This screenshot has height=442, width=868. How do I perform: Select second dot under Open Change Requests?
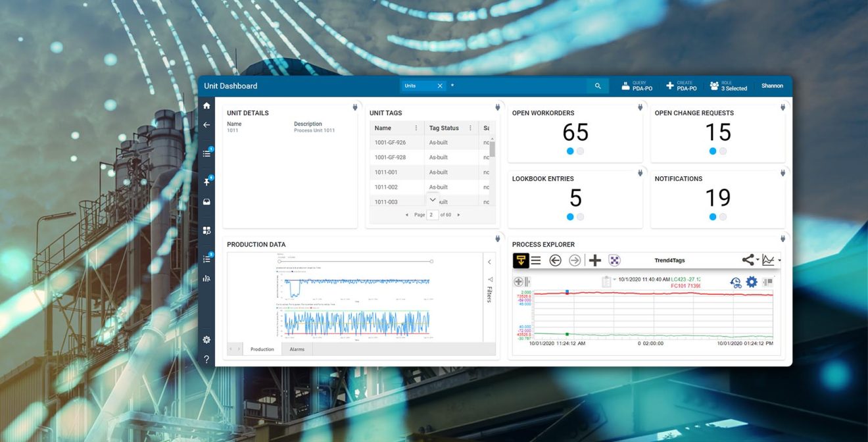pos(723,151)
